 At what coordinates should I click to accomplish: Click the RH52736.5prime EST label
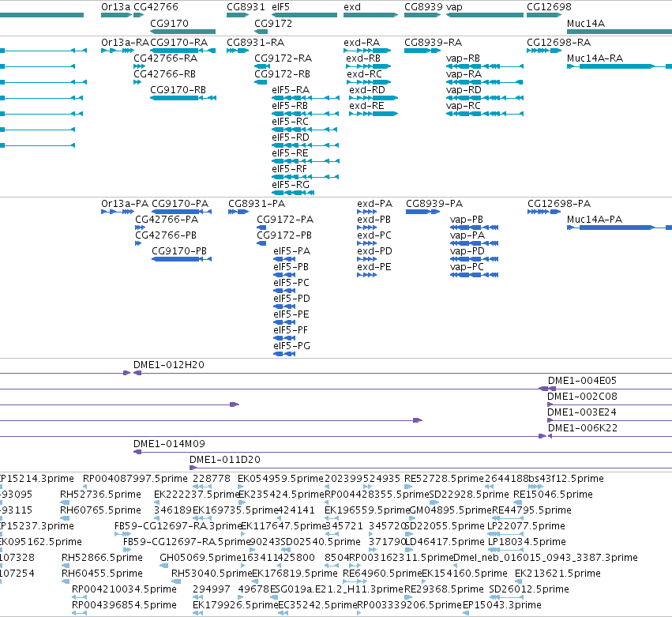pyautogui.click(x=101, y=494)
